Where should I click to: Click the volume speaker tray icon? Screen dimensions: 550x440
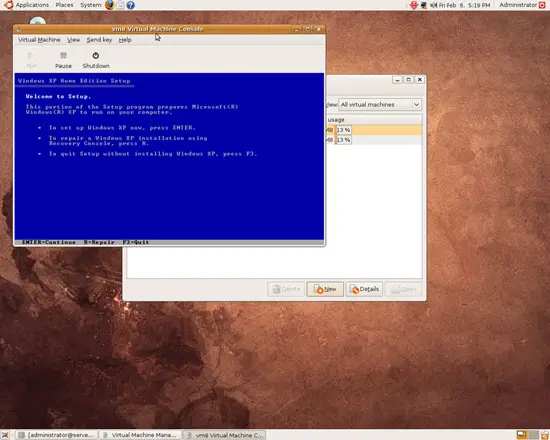pos(434,5)
